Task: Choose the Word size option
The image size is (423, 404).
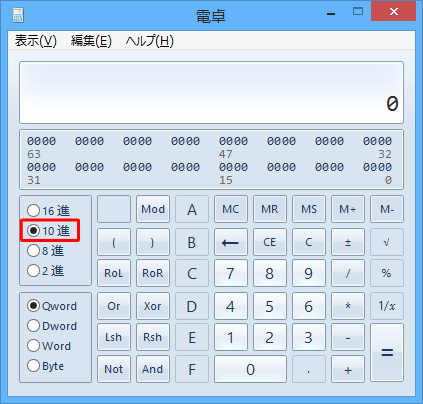Action: coord(49,346)
